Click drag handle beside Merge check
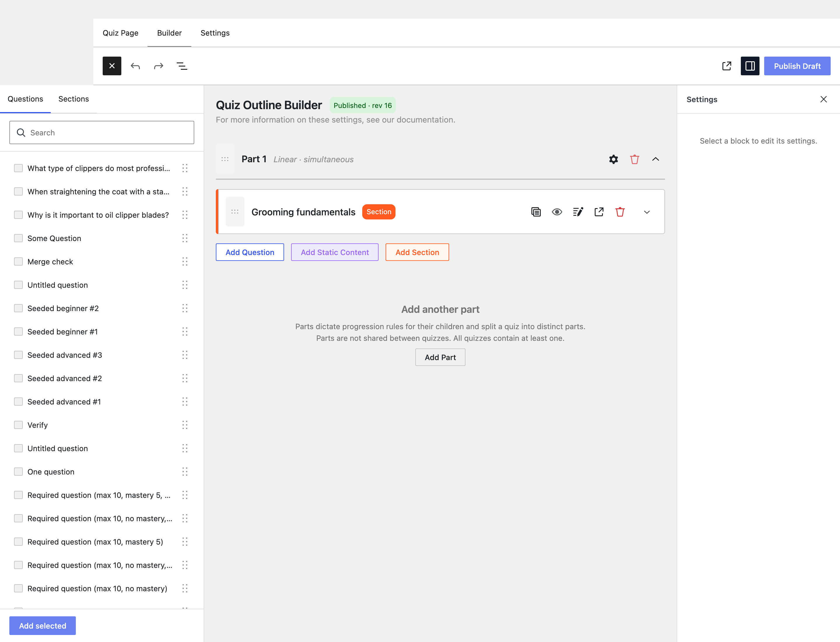The image size is (840, 642). 185,261
